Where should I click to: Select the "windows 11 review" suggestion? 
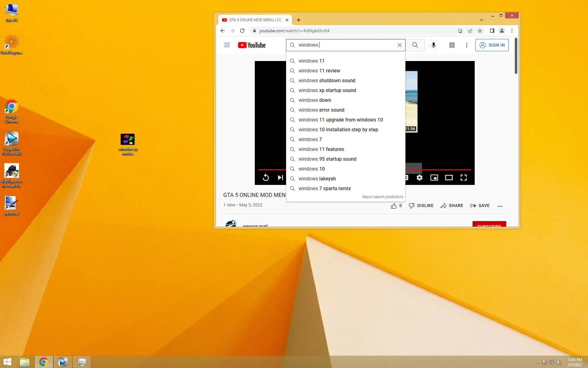click(x=319, y=71)
